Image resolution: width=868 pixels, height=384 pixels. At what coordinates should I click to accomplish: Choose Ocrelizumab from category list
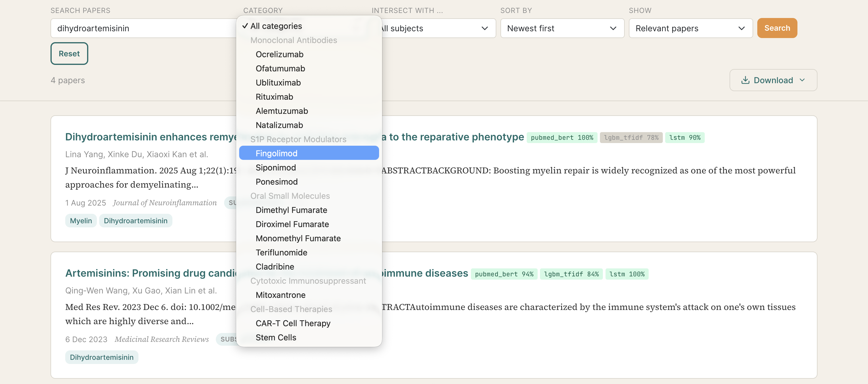pos(309,54)
